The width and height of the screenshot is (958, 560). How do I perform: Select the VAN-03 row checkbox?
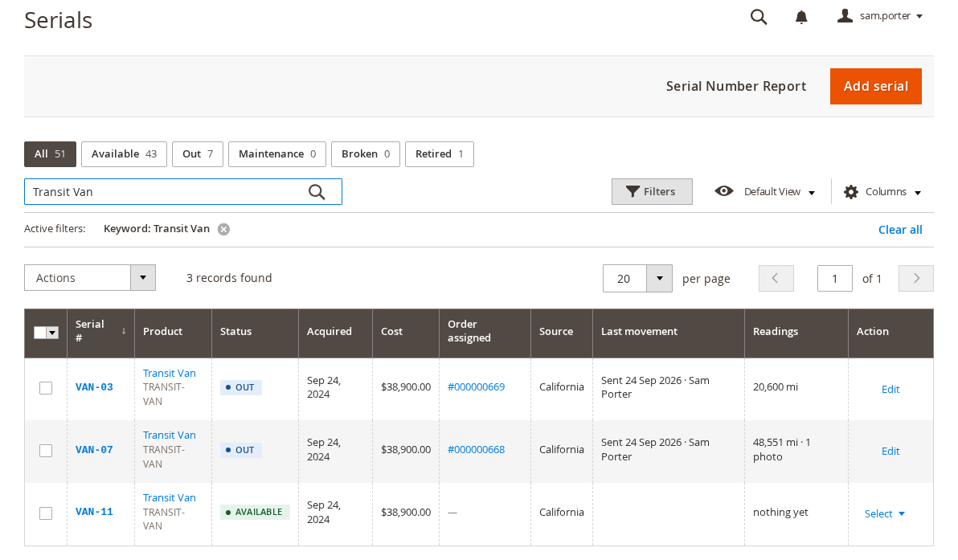point(46,388)
